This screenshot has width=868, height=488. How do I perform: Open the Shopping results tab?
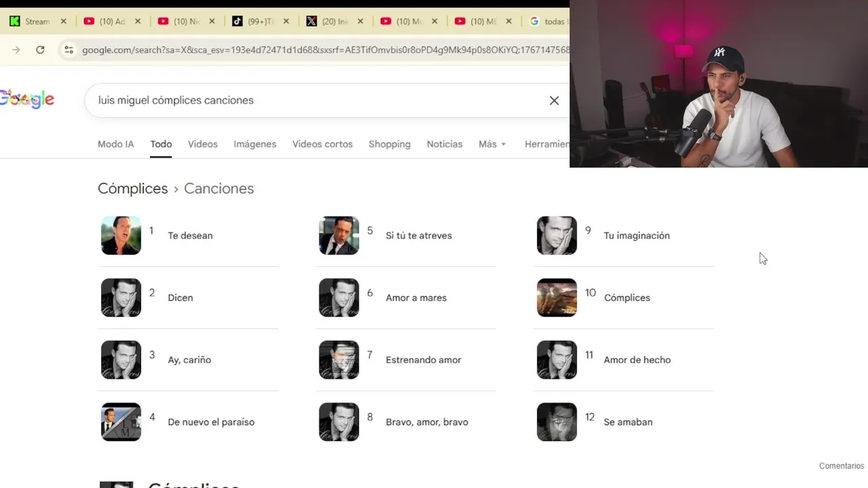pyautogui.click(x=390, y=144)
